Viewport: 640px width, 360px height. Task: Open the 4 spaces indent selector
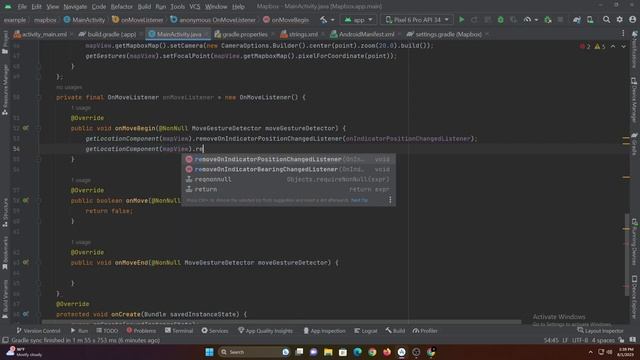pos(603,340)
